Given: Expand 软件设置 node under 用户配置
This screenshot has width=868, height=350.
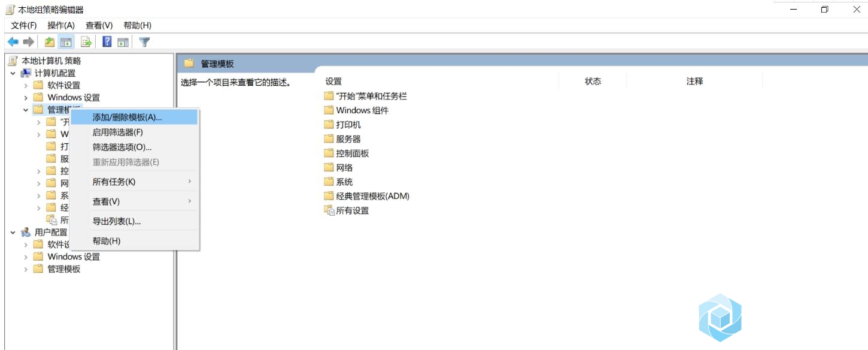Looking at the screenshot, I should tap(26, 245).
